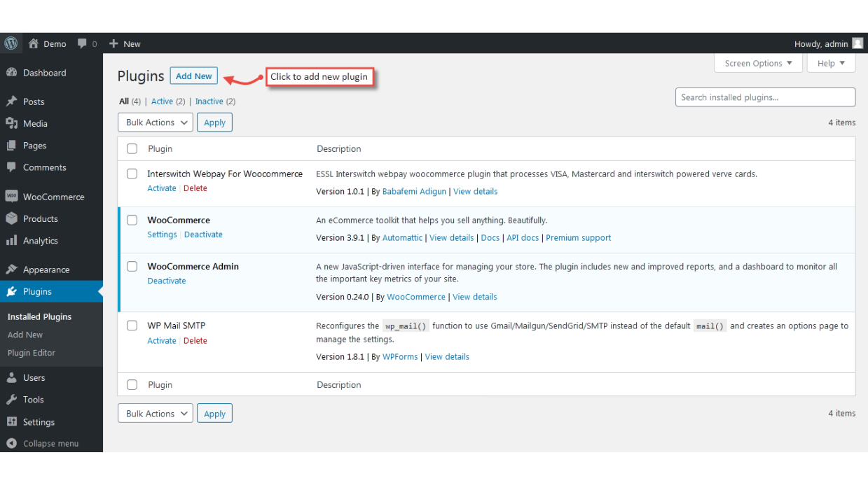This screenshot has height=483, width=868.
Task: Click the Plugins plug icon in sidebar
Action: coord(11,292)
